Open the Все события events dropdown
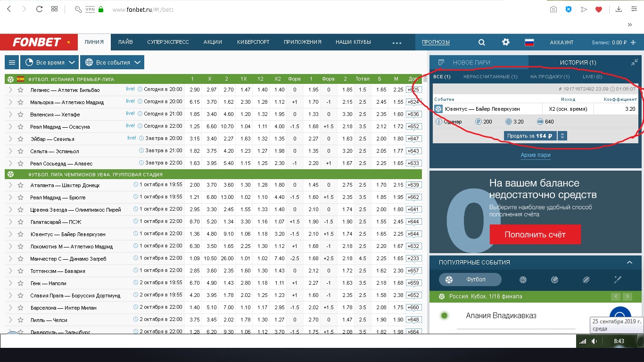644x362 pixels. pyautogui.click(x=112, y=62)
